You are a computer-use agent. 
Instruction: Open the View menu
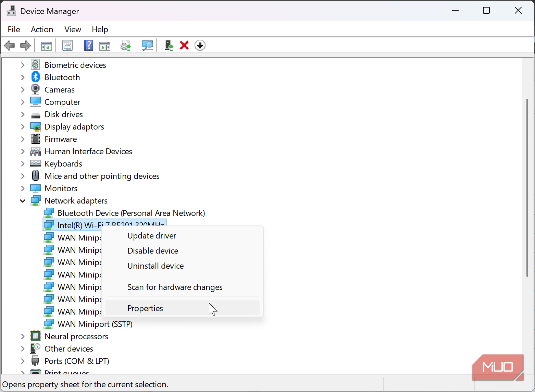[73, 29]
